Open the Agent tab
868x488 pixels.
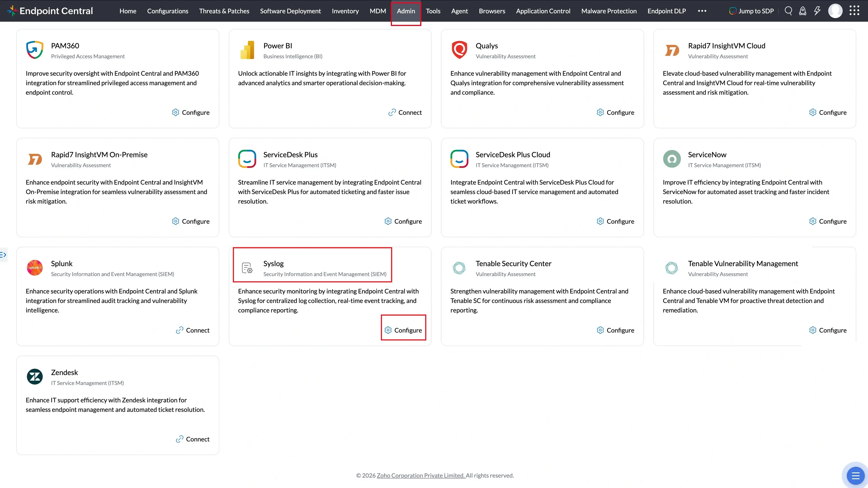459,11
